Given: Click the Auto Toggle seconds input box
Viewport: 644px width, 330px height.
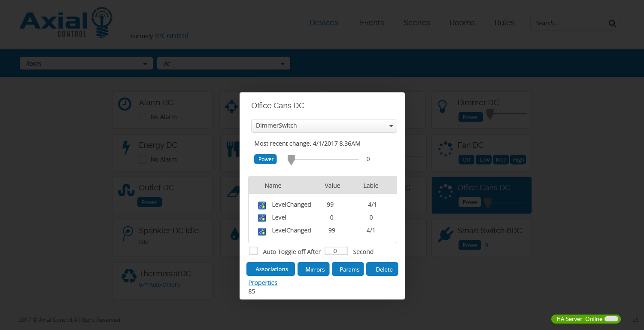Looking at the screenshot, I should pos(336,251).
